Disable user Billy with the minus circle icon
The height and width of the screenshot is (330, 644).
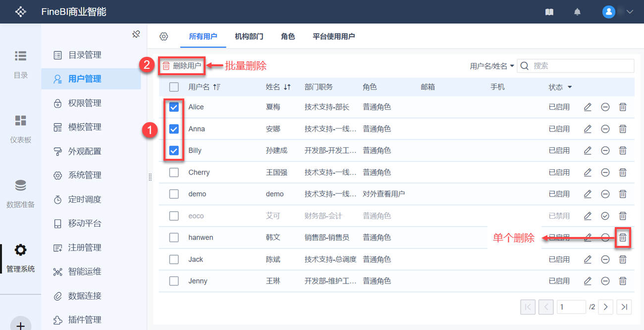pyautogui.click(x=605, y=150)
